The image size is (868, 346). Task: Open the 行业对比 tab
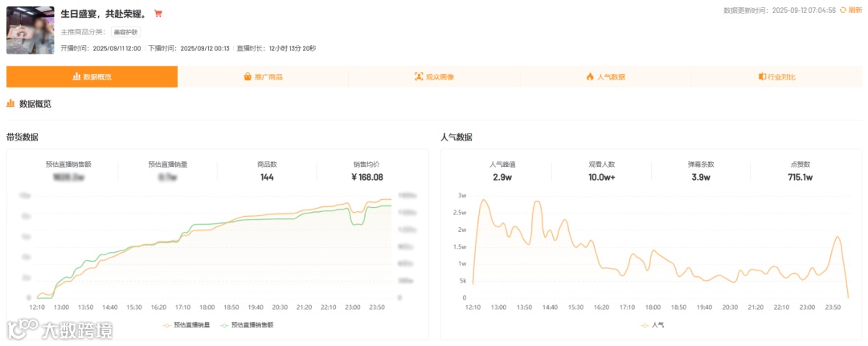776,77
